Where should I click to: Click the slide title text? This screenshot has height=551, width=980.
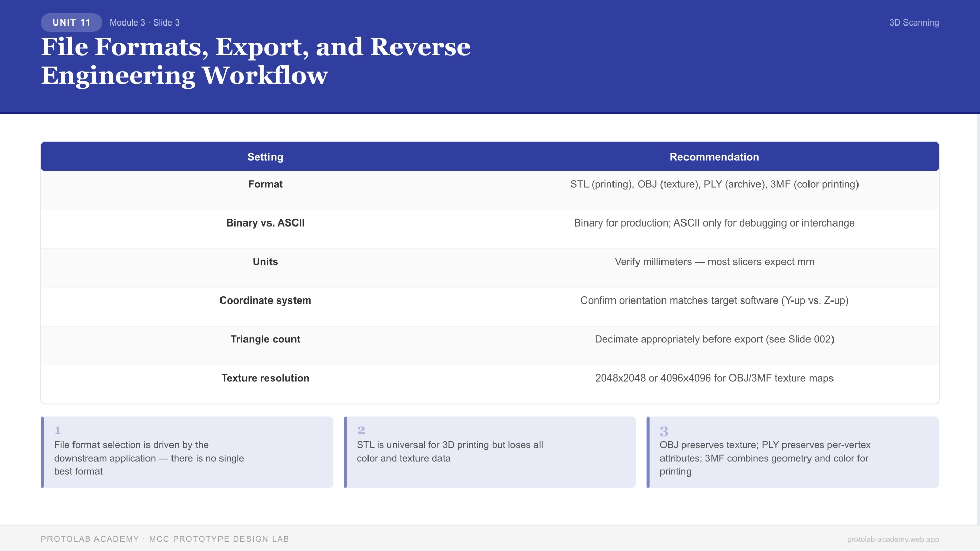pyautogui.click(x=255, y=61)
